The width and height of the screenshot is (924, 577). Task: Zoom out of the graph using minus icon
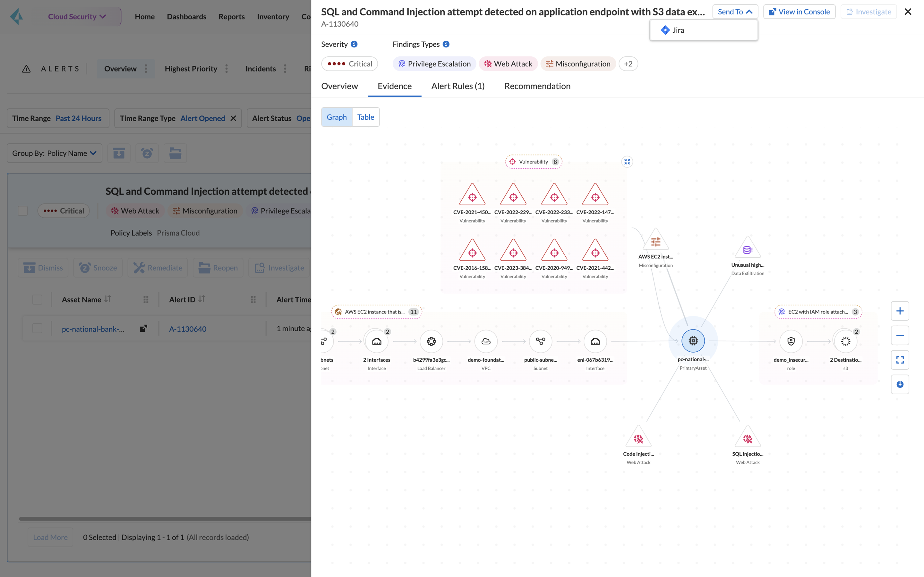point(900,335)
